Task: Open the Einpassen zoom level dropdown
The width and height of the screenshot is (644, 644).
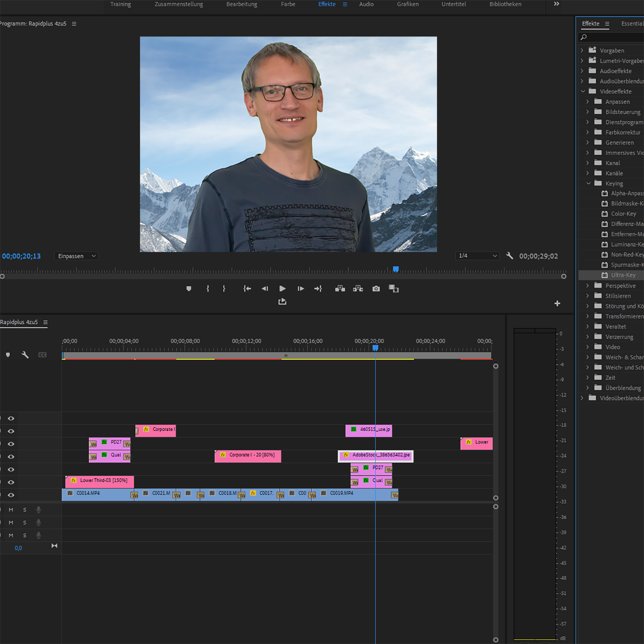Action: pyautogui.click(x=76, y=256)
